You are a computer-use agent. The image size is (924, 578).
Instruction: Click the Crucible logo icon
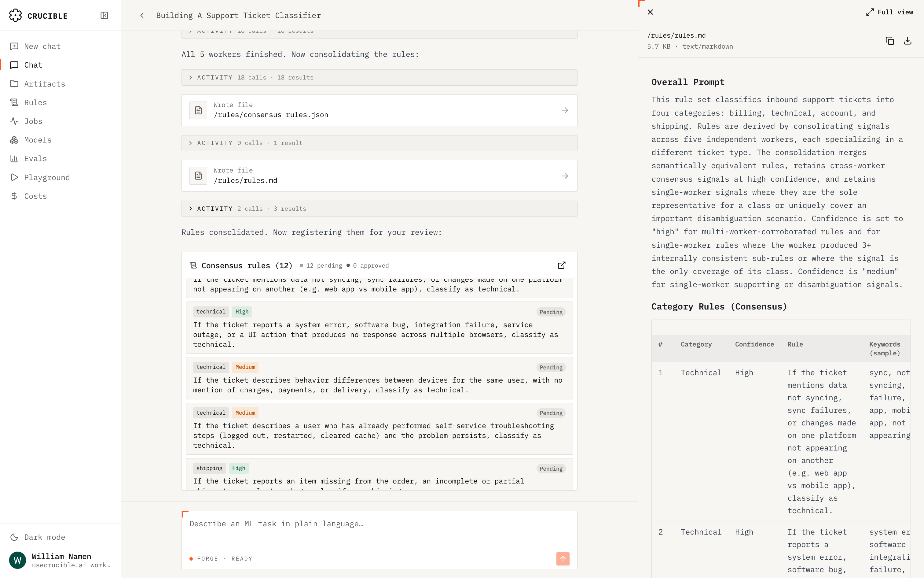coord(15,15)
